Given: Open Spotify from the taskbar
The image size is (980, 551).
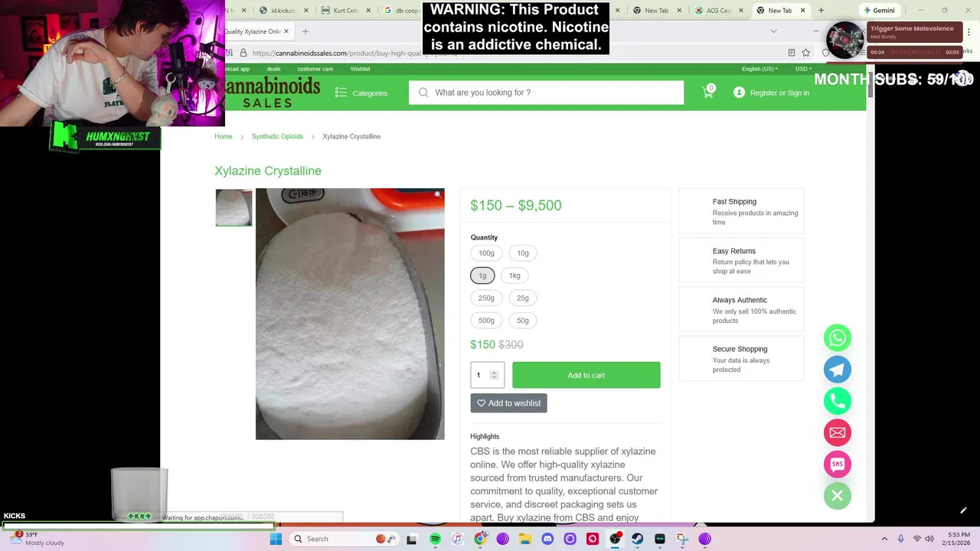Looking at the screenshot, I should point(435,539).
